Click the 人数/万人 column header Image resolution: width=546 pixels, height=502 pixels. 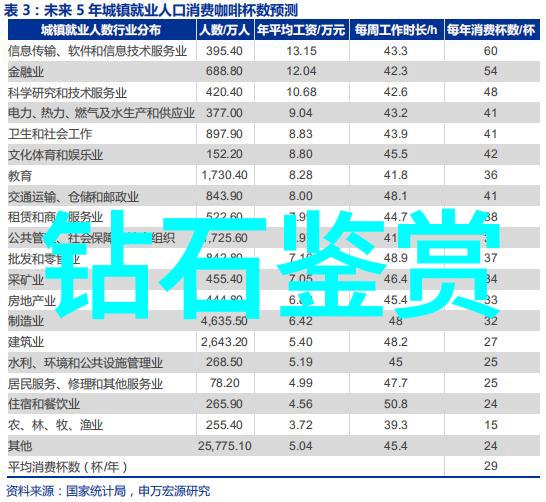coord(225,30)
